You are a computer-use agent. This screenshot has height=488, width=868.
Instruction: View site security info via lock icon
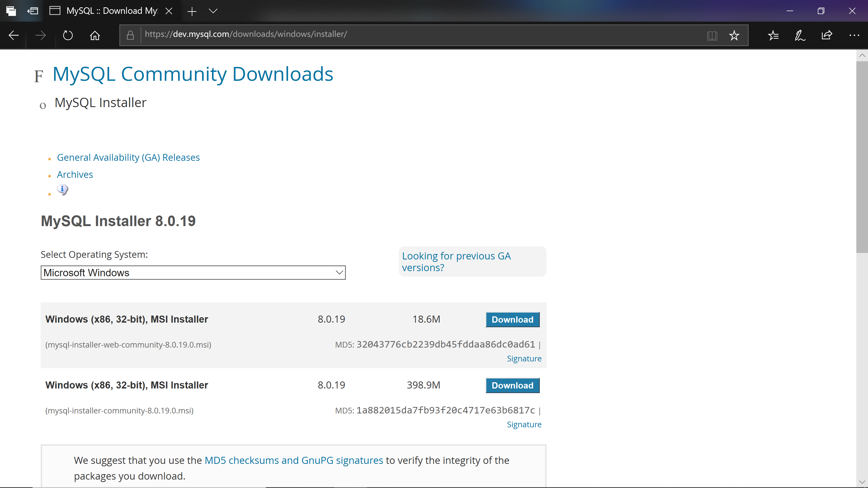click(x=130, y=35)
